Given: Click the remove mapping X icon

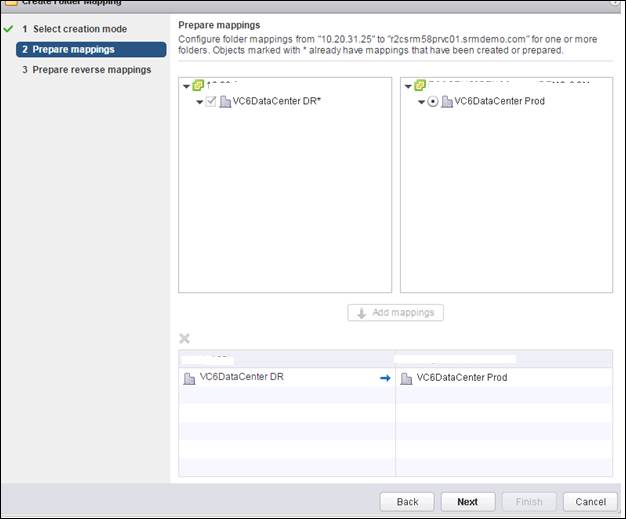Looking at the screenshot, I should (x=184, y=339).
